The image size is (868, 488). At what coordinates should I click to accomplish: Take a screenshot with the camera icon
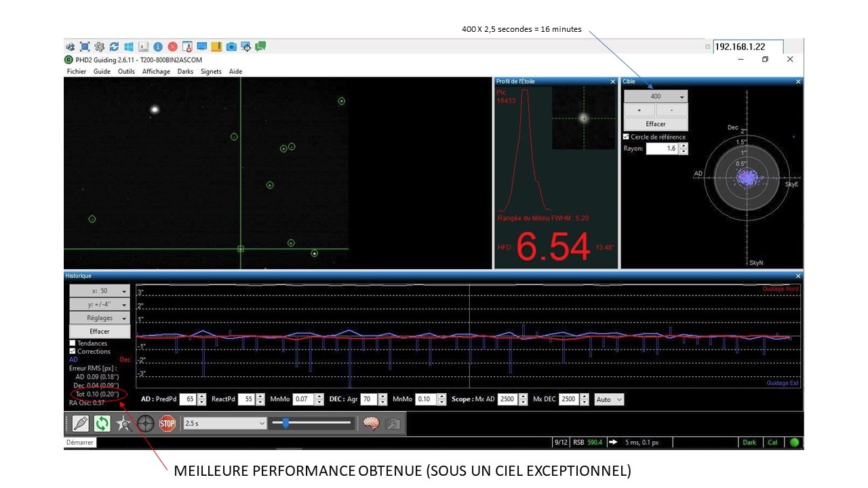coord(231,47)
